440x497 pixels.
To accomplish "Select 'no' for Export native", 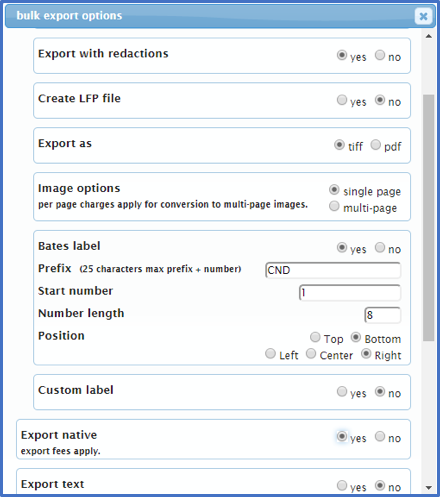I will tap(380, 436).
